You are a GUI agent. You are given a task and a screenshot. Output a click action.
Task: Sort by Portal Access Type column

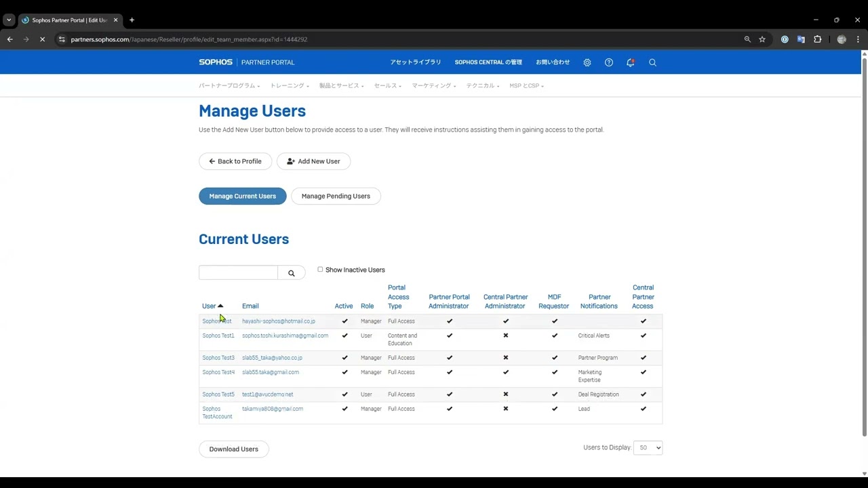399,297
